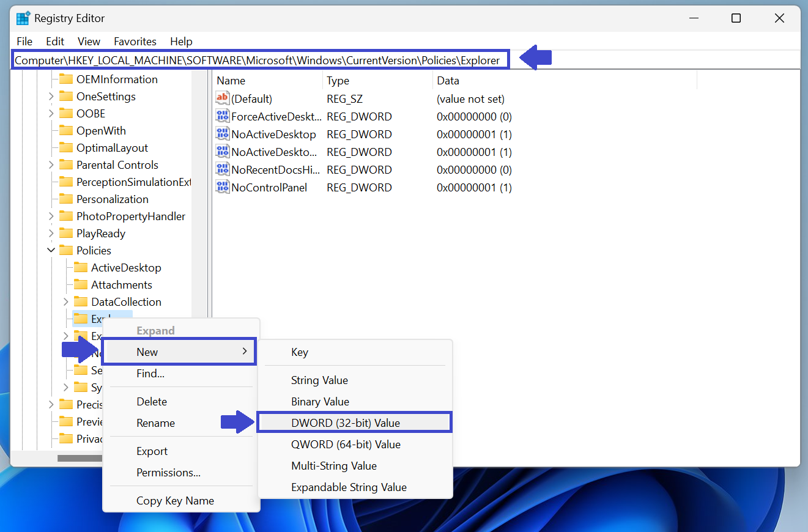This screenshot has height=532, width=808.
Task: Click the PlayReady folder icon
Action: 66,234
